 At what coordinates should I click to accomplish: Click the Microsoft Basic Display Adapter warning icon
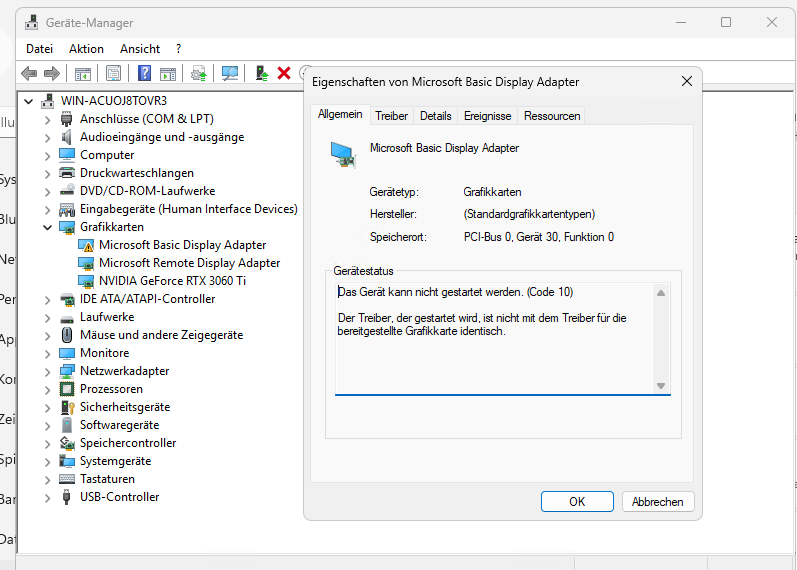[x=86, y=245]
